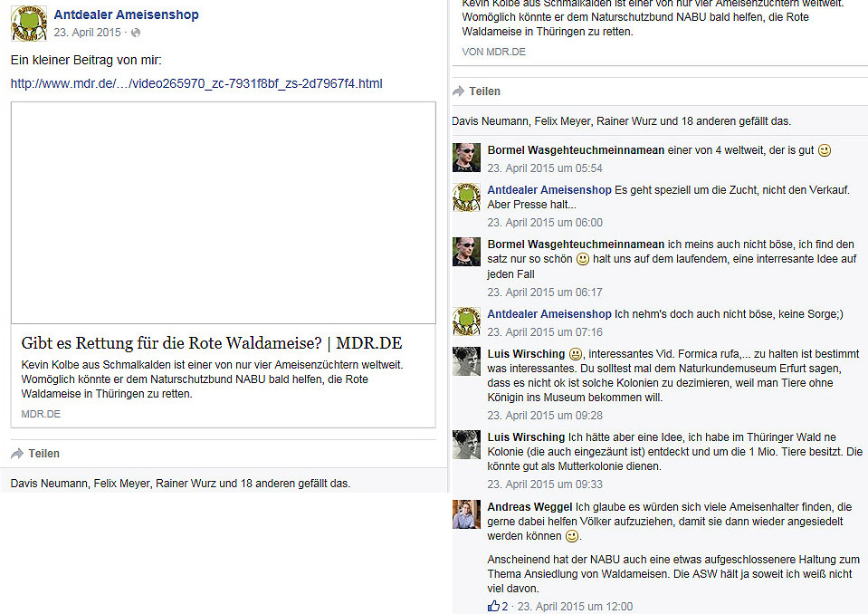Click the thumbs-up icon on Andreas Weggel's comment

click(493, 606)
